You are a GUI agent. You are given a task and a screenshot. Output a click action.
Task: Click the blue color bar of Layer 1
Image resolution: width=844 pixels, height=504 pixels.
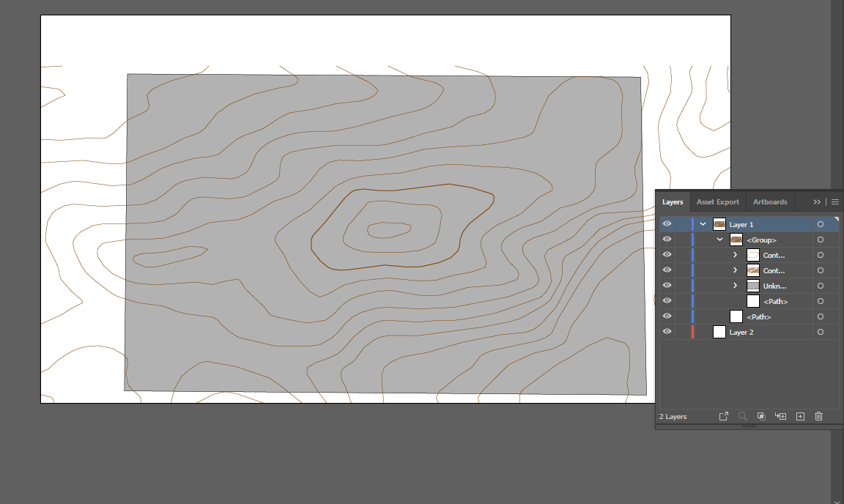692,224
